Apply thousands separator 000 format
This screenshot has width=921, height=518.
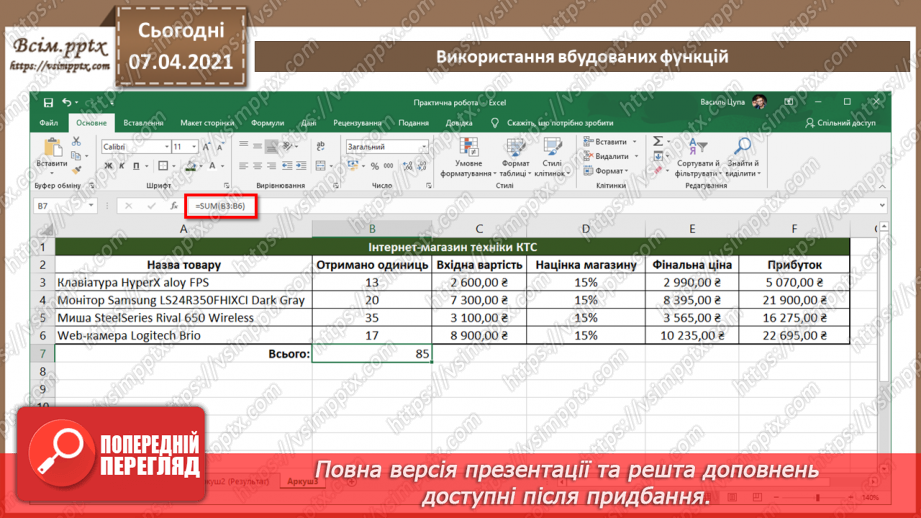pos(388,166)
